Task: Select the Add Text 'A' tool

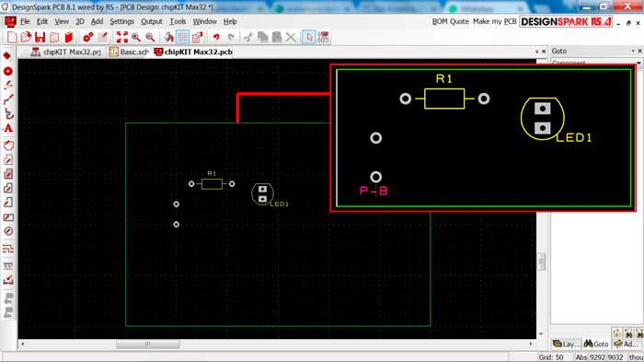Action: [7, 128]
